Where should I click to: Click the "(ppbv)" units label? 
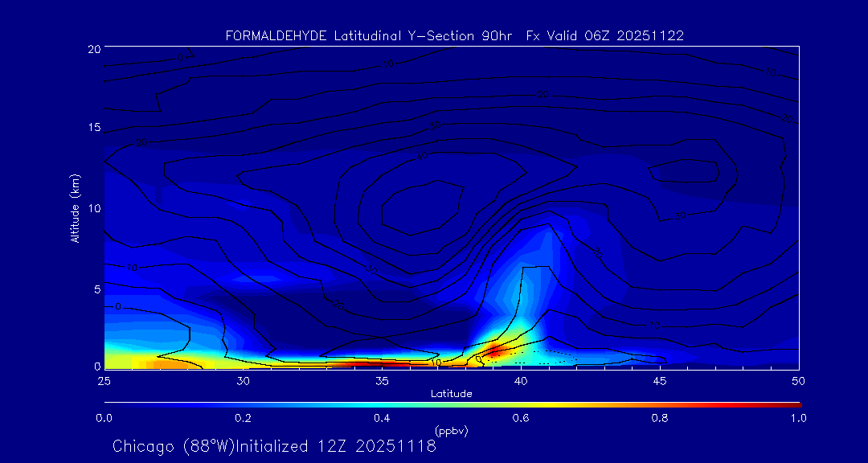click(451, 431)
